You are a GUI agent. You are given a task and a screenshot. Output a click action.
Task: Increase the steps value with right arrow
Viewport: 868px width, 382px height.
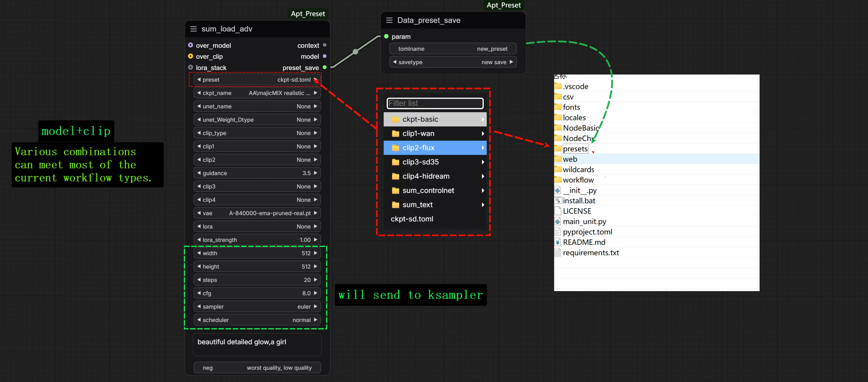pos(316,280)
